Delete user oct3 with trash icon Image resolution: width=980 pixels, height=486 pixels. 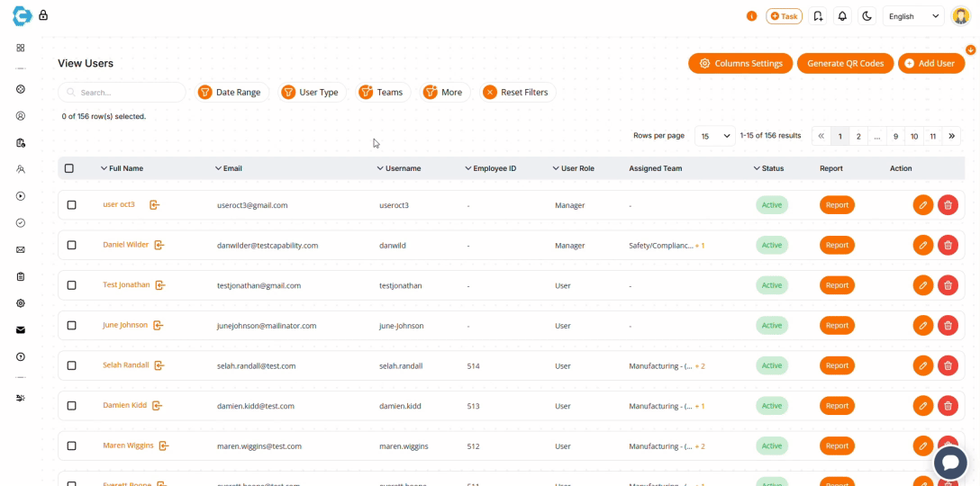[948, 205]
